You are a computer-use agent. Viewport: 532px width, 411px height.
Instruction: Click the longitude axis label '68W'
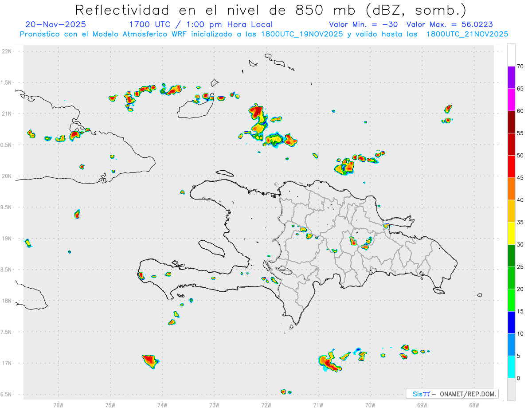474,405
